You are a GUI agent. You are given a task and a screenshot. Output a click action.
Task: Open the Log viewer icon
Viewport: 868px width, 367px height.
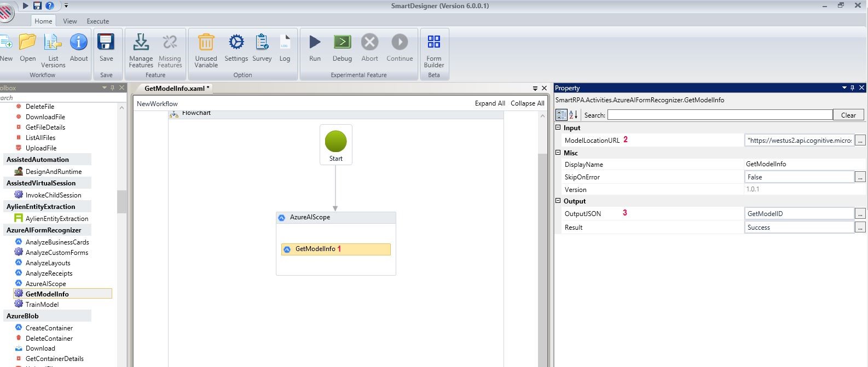285,43
